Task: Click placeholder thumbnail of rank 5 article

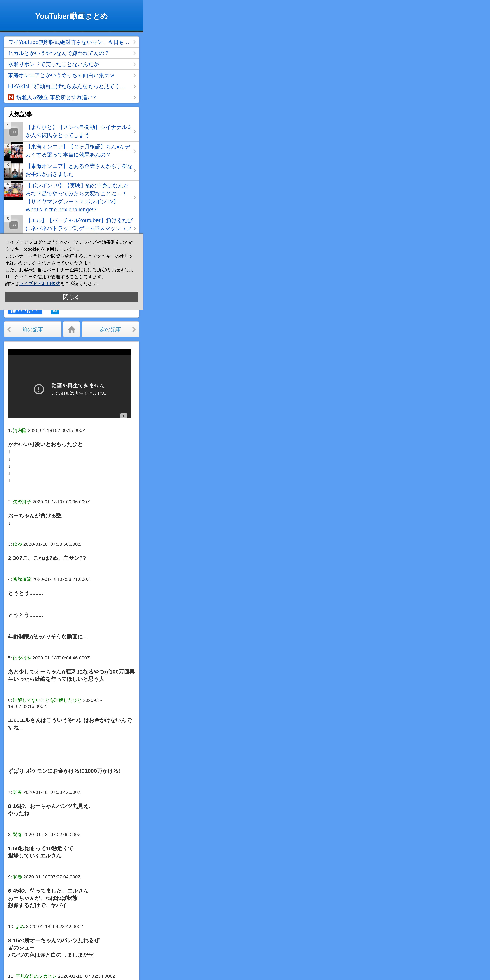Action: (x=14, y=225)
